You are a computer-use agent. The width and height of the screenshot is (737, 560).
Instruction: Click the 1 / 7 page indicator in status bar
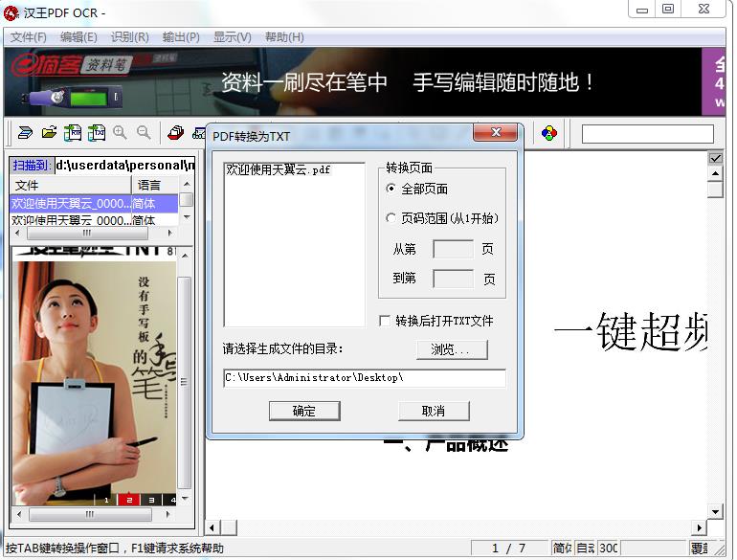(x=508, y=548)
